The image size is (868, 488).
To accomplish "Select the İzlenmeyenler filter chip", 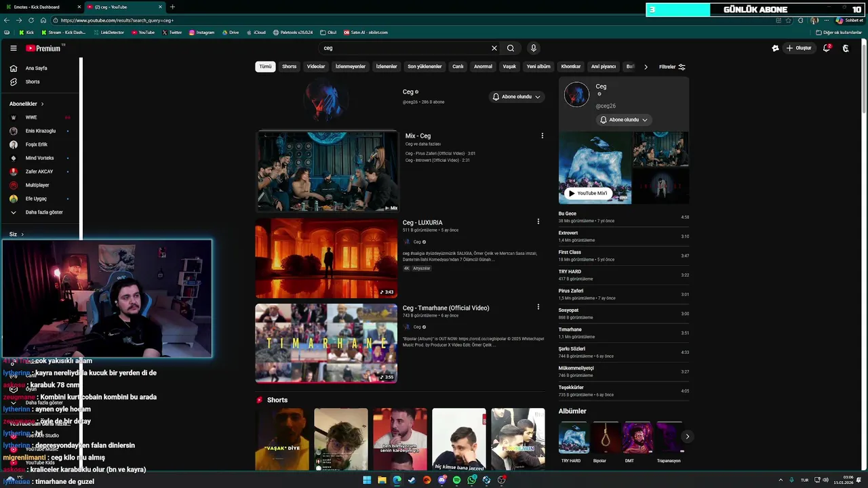I will click(351, 66).
